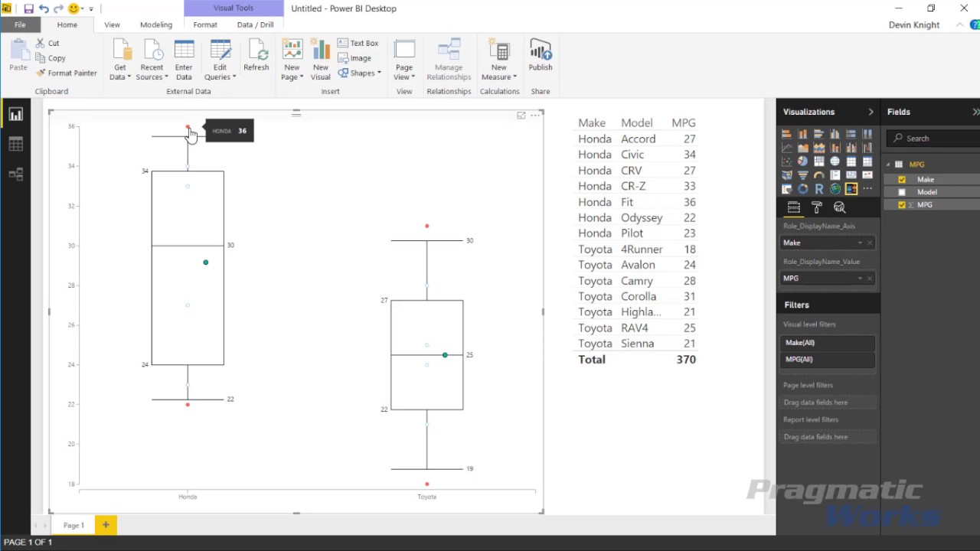Open the Make axis field dropdown arrow
The width and height of the screenshot is (980, 551).
(860, 243)
